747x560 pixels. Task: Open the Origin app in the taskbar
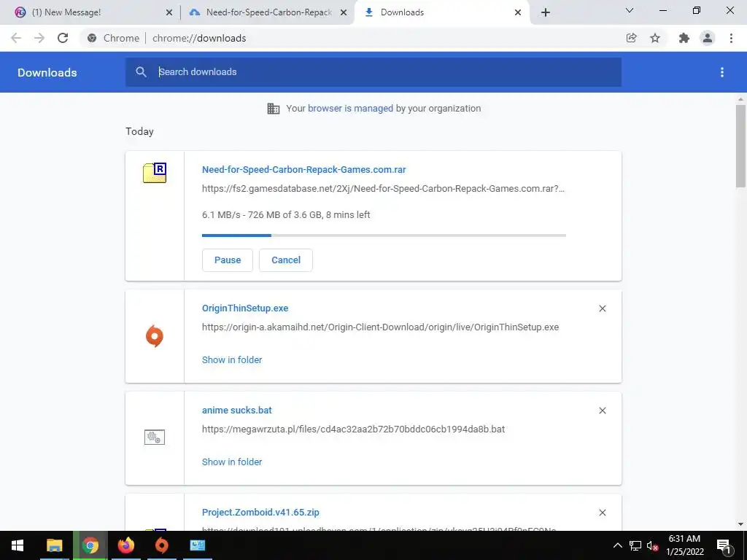pyautogui.click(x=161, y=545)
